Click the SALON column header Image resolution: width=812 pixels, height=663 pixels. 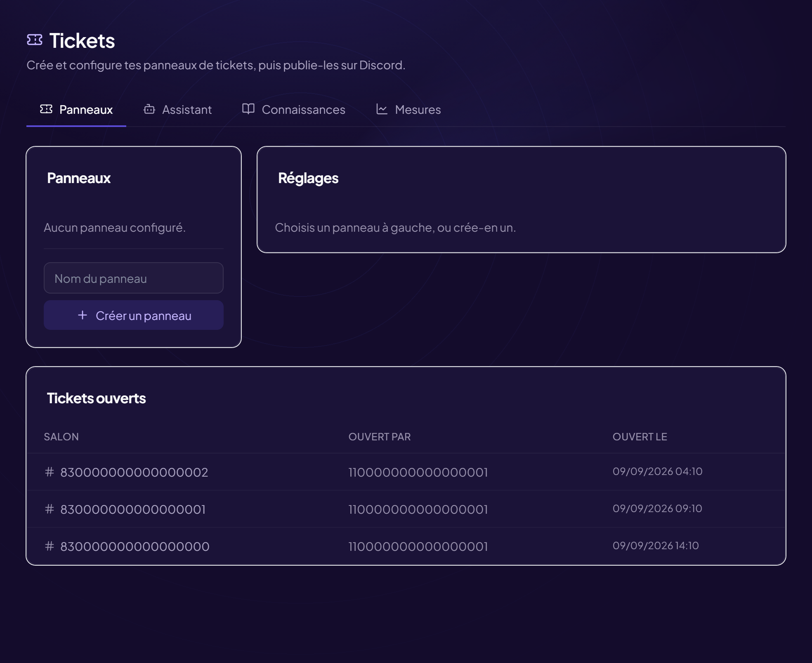[61, 437]
